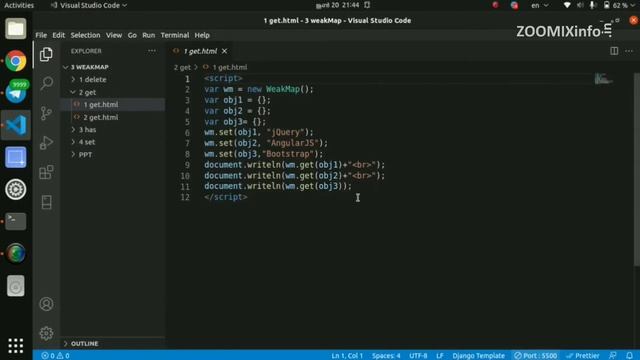Open the Help menu
Image resolution: width=640 pixels, height=360 pixels.
(x=202, y=35)
